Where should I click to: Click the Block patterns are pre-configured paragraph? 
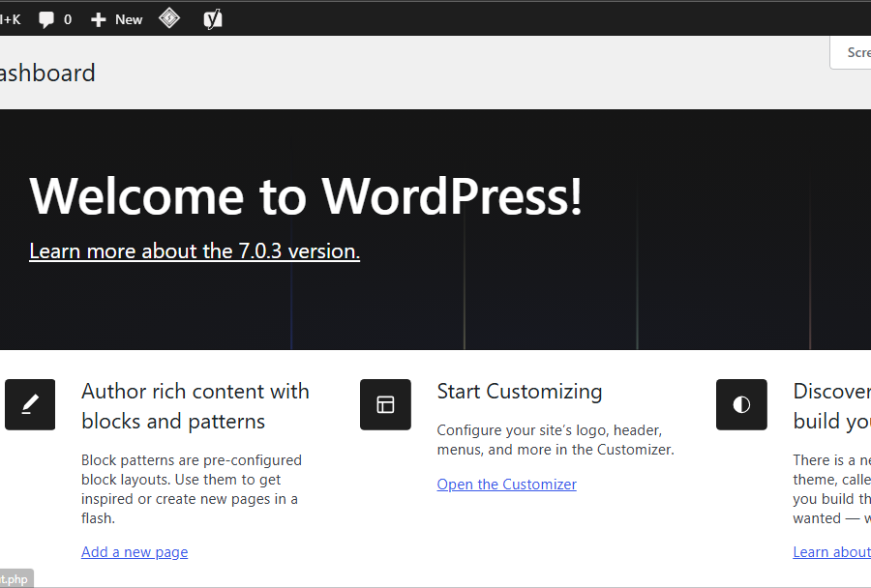coord(192,489)
